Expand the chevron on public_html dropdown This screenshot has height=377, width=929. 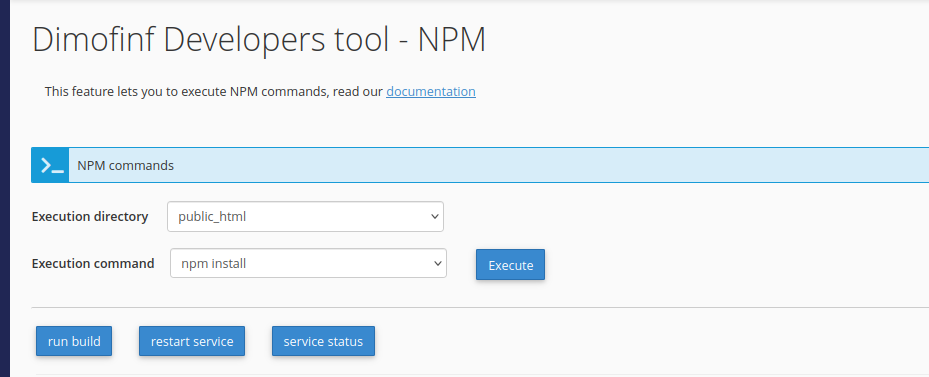(x=434, y=216)
